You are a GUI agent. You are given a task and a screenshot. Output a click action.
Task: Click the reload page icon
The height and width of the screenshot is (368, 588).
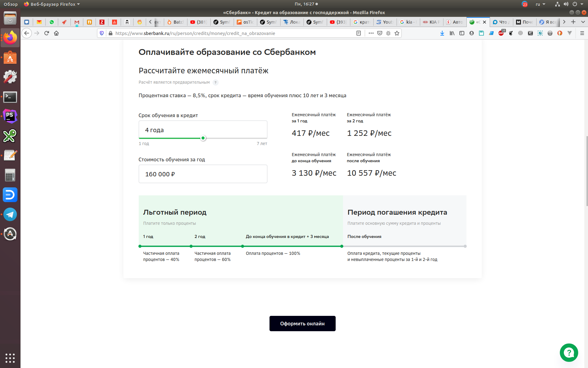(x=47, y=33)
